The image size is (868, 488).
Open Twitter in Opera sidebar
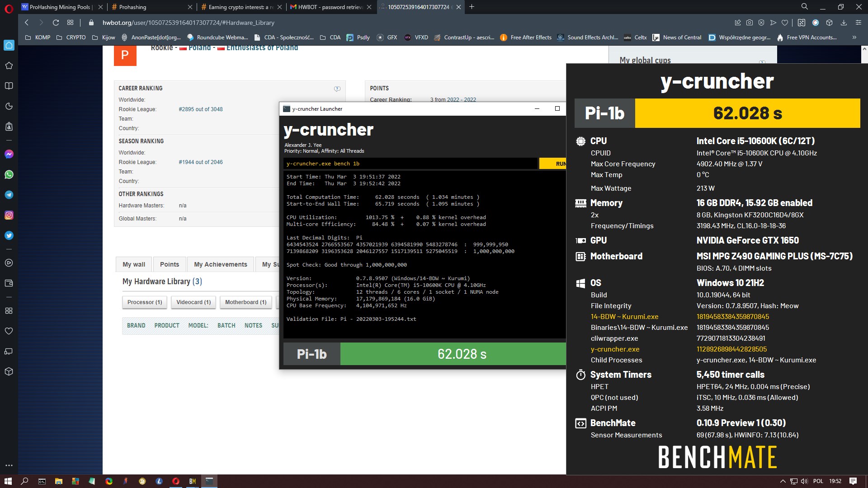point(9,235)
